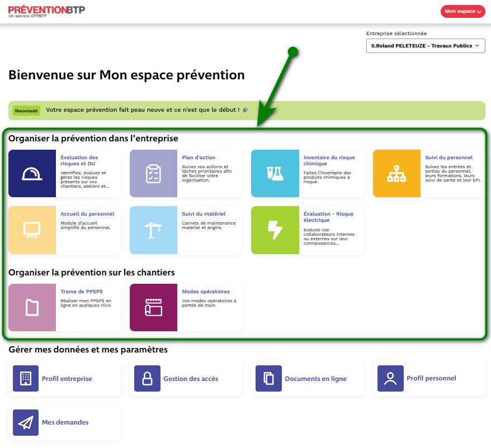Open the Entreprise sélectionnée combo box
Screen dimensions: 491x448
[x=426, y=46]
